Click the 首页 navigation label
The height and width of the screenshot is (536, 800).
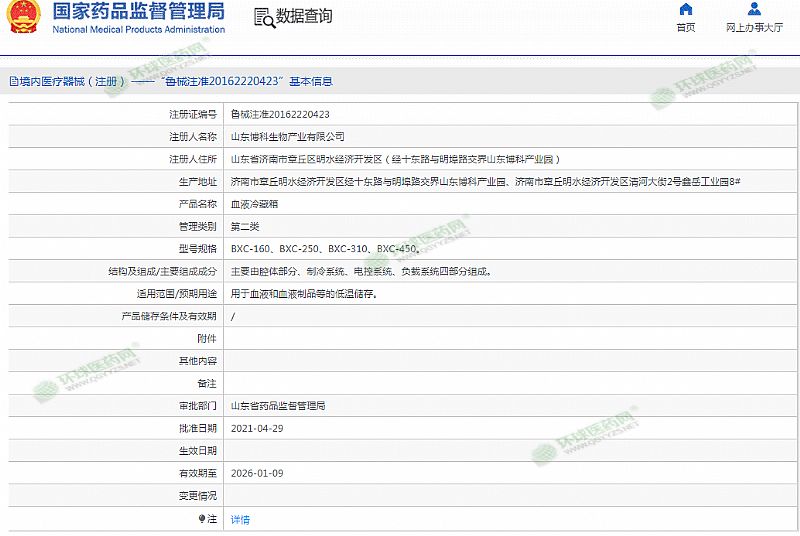(x=685, y=28)
